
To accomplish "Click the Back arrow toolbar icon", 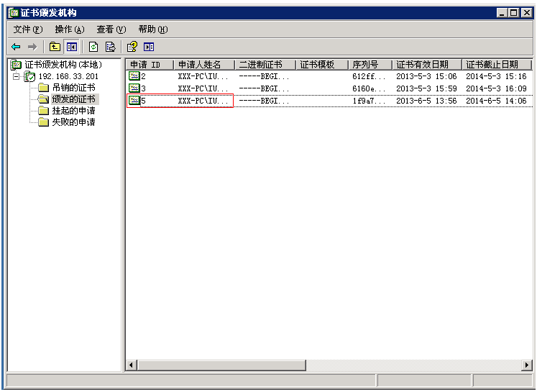I will tap(16, 47).
